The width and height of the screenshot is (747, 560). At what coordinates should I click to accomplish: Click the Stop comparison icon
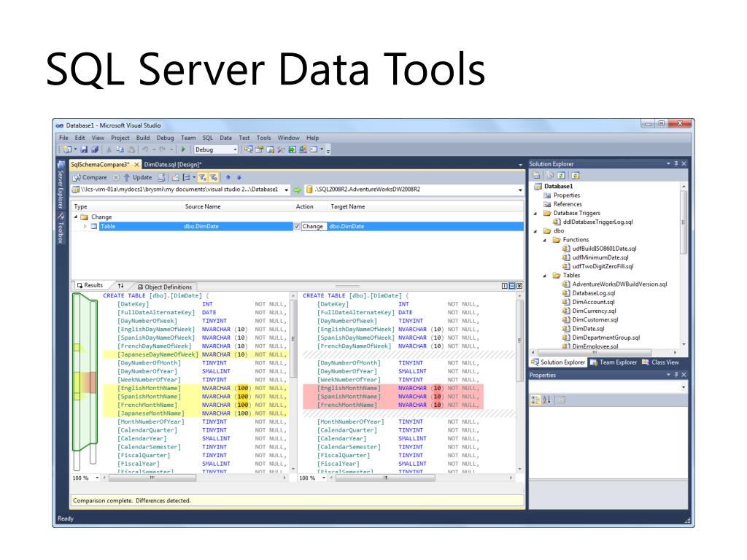116,178
